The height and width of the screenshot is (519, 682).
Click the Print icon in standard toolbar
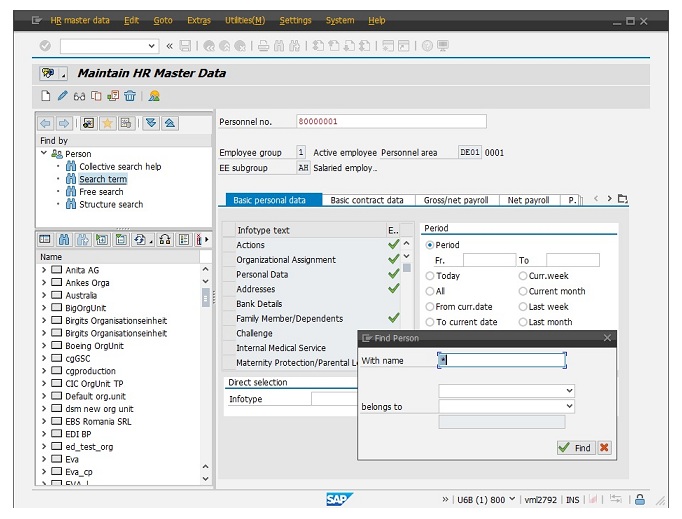[263, 46]
